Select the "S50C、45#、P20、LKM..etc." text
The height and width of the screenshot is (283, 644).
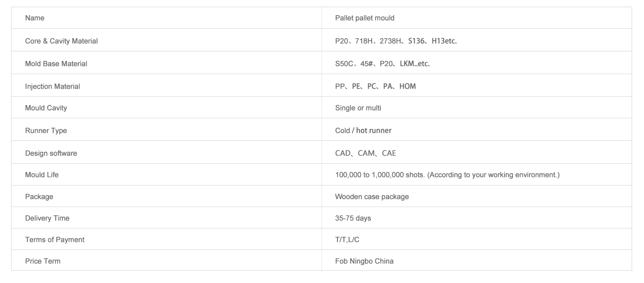(382, 64)
